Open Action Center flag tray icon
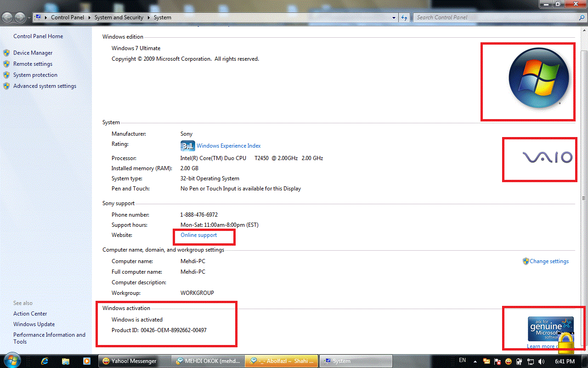The height and width of the screenshot is (368, 588). [498, 362]
